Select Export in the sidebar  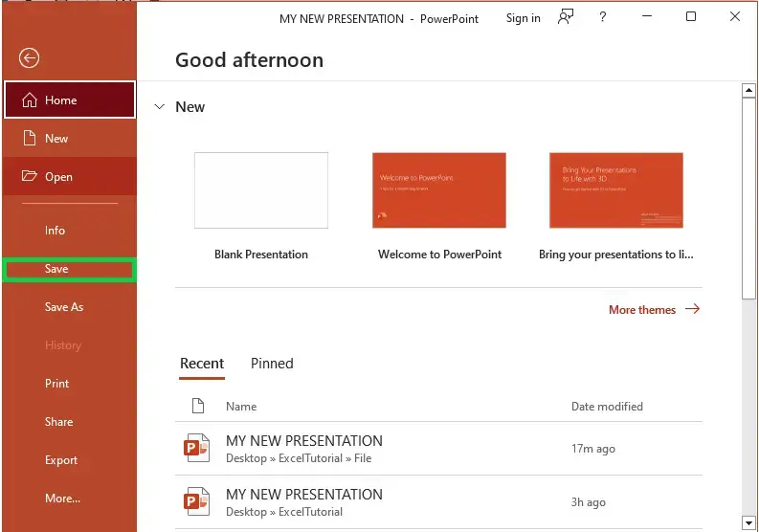70,460
